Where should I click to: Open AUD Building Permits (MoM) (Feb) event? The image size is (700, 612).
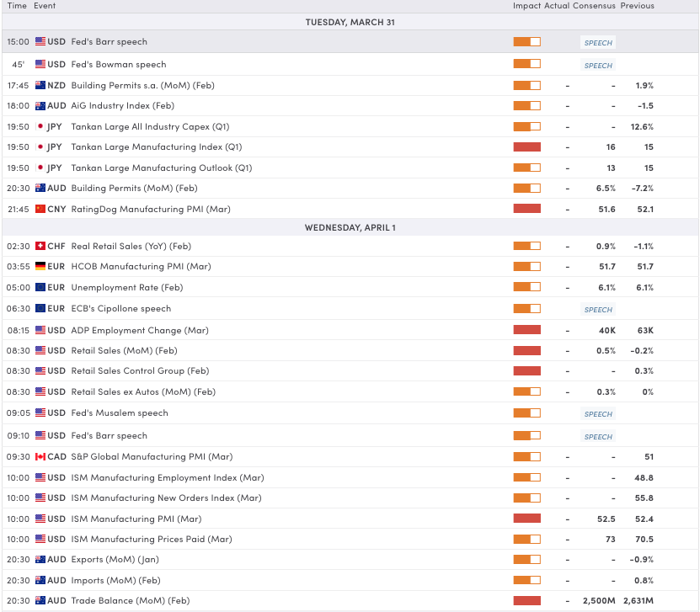click(135, 189)
